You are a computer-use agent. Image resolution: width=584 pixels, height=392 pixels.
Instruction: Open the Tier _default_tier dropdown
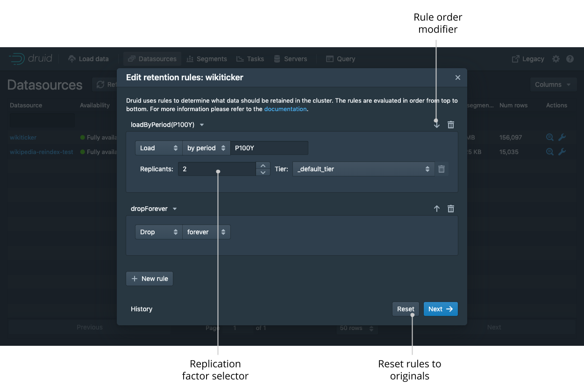[363, 169]
